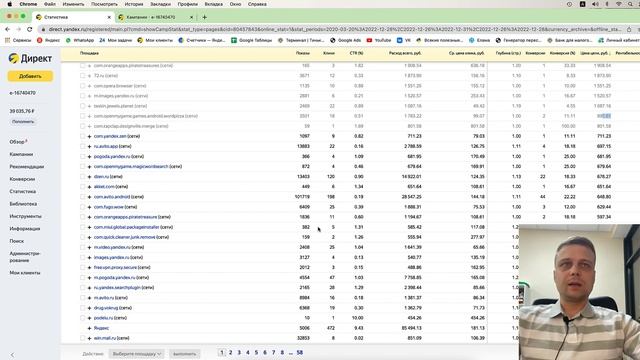Open the Личный кабинет bookmark
The width and height of the screenshot is (640, 360).
click(x=619, y=40)
